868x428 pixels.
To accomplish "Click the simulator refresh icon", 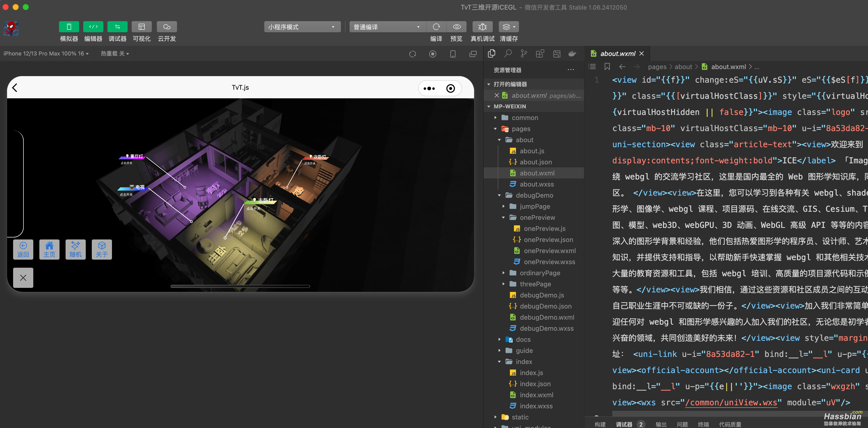I will tap(412, 54).
